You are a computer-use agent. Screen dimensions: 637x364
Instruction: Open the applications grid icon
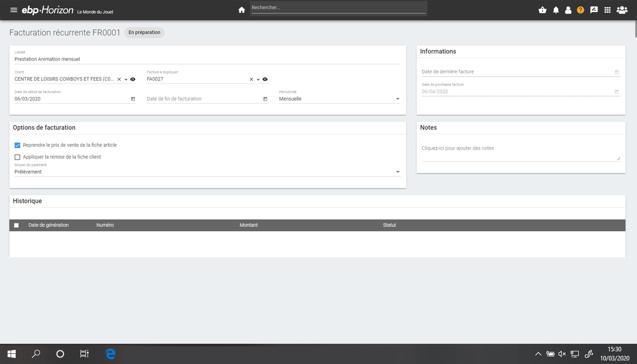coord(607,10)
